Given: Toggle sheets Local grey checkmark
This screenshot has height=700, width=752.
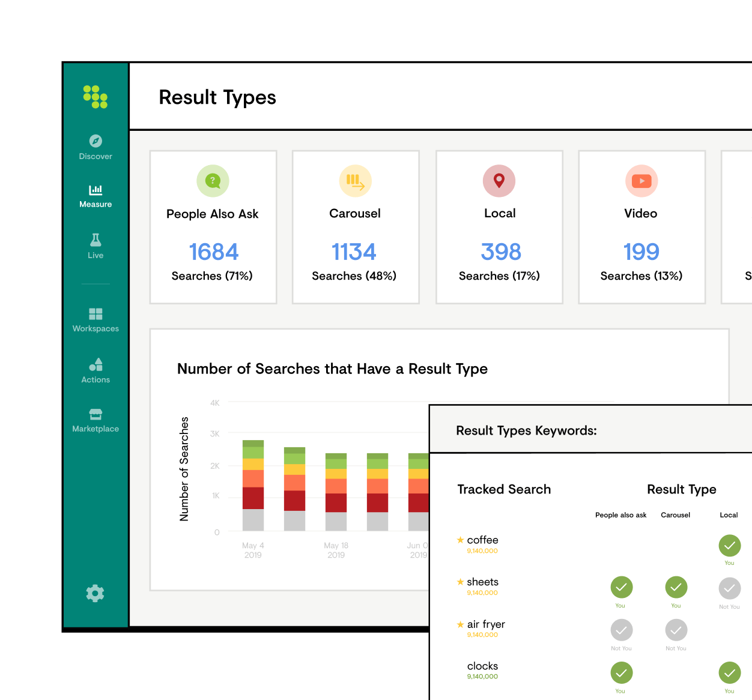Looking at the screenshot, I should point(730,588).
